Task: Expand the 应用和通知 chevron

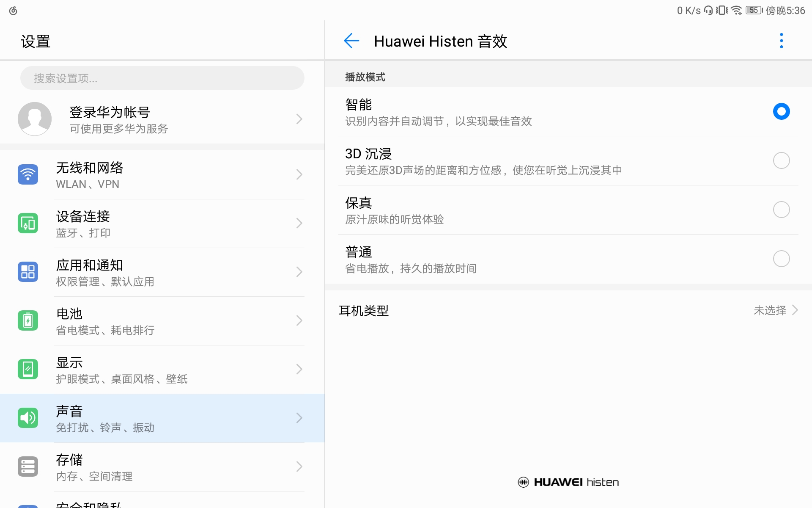Action: (x=299, y=272)
